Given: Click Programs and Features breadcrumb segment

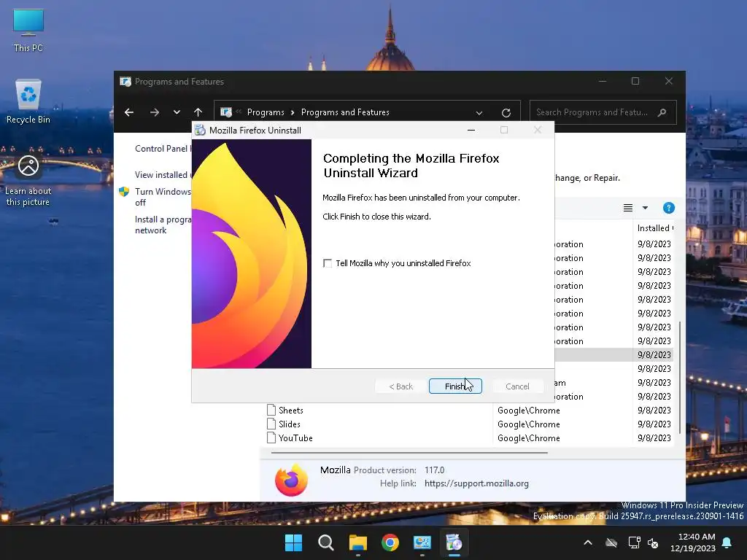Looking at the screenshot, I should tap(345, 112).
